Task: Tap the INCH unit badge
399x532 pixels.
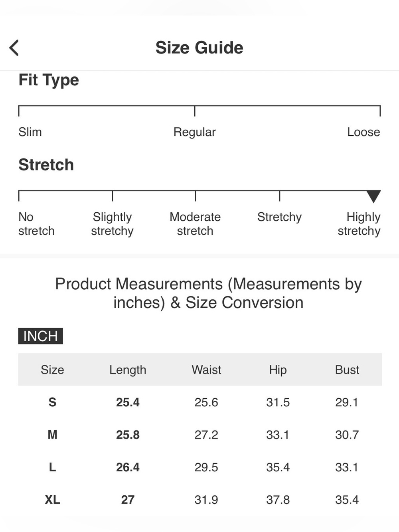Action: click(x=41, y=336)
